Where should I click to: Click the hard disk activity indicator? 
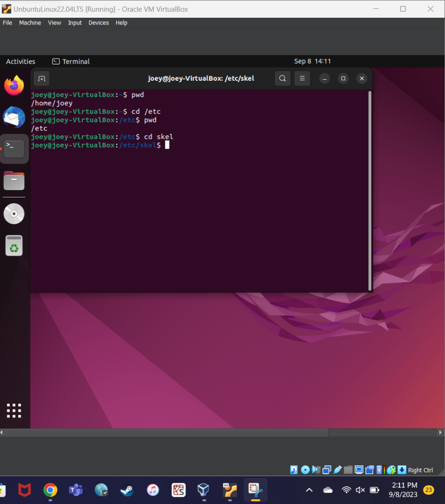point(294,470)
